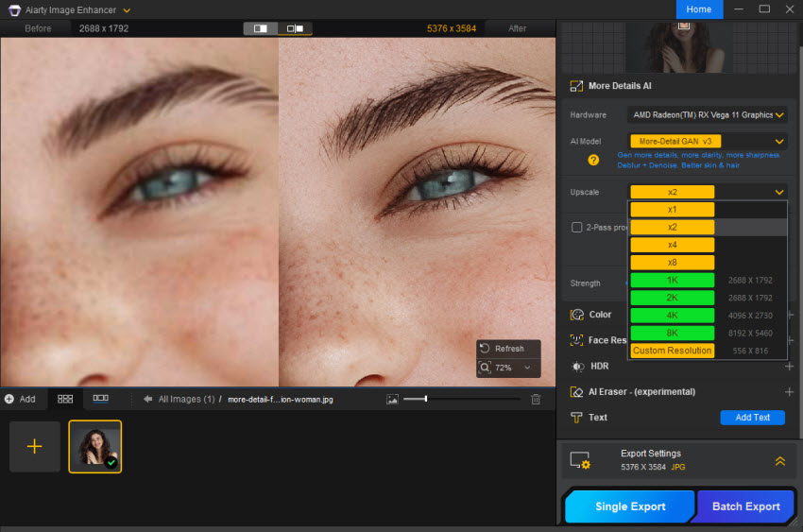The width and height of the screenshot is (803, 532).
Task: Click the Home button
Action: (x=698, y=9)
